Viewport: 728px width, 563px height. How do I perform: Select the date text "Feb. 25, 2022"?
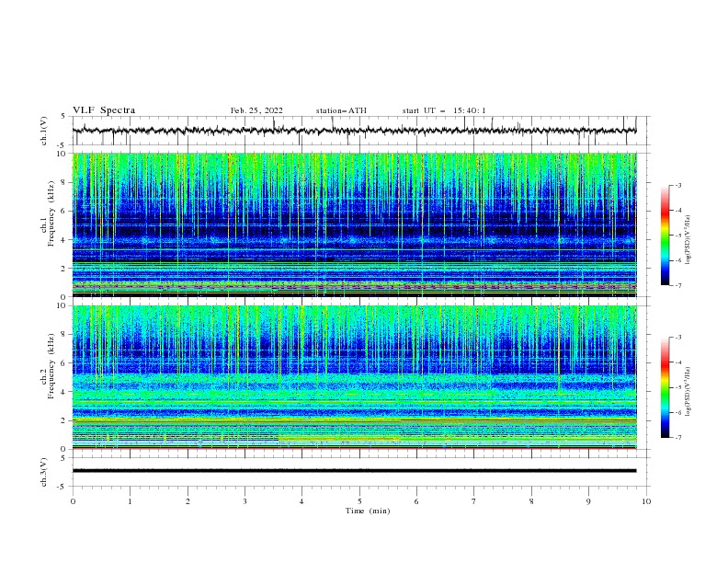[256, 110]
